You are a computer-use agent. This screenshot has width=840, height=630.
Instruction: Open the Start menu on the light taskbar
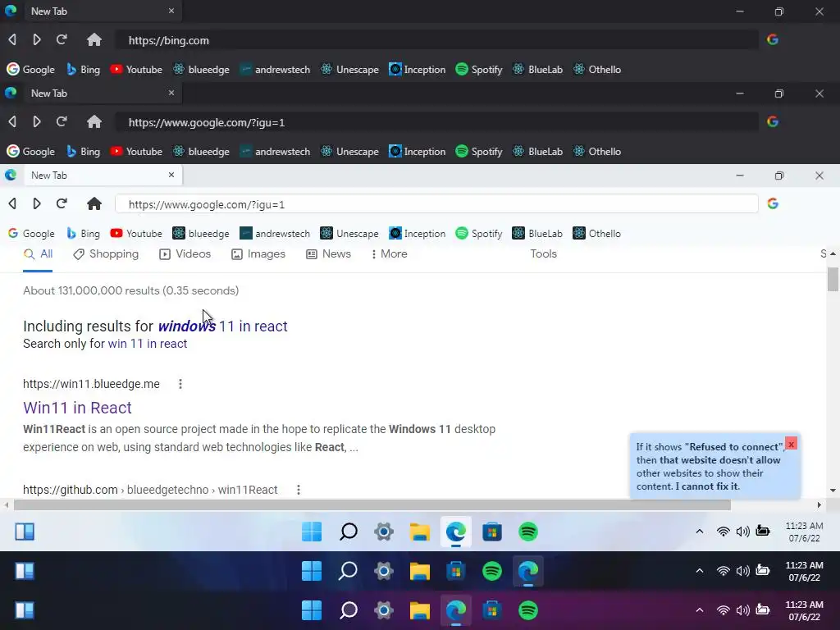coord(312,532)
